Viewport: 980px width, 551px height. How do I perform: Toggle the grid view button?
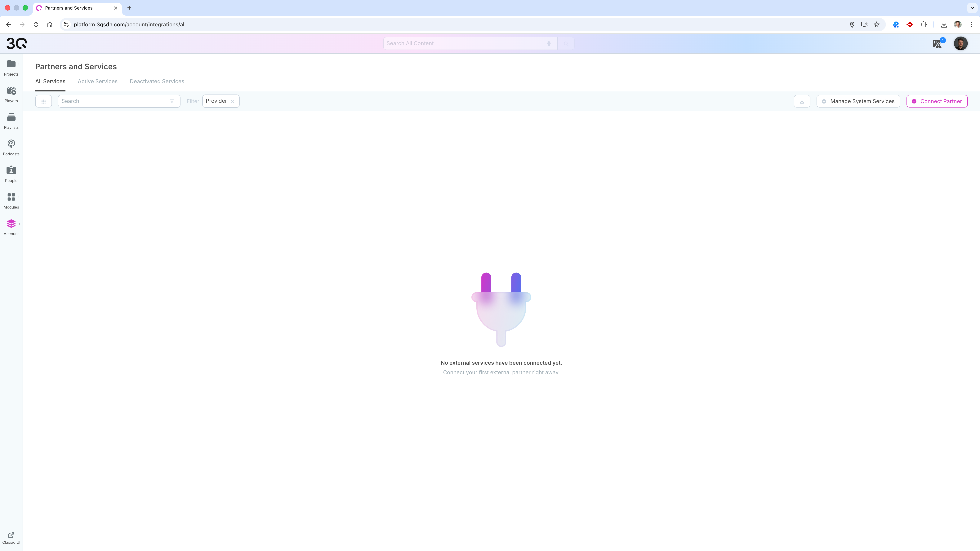point(43,101)
